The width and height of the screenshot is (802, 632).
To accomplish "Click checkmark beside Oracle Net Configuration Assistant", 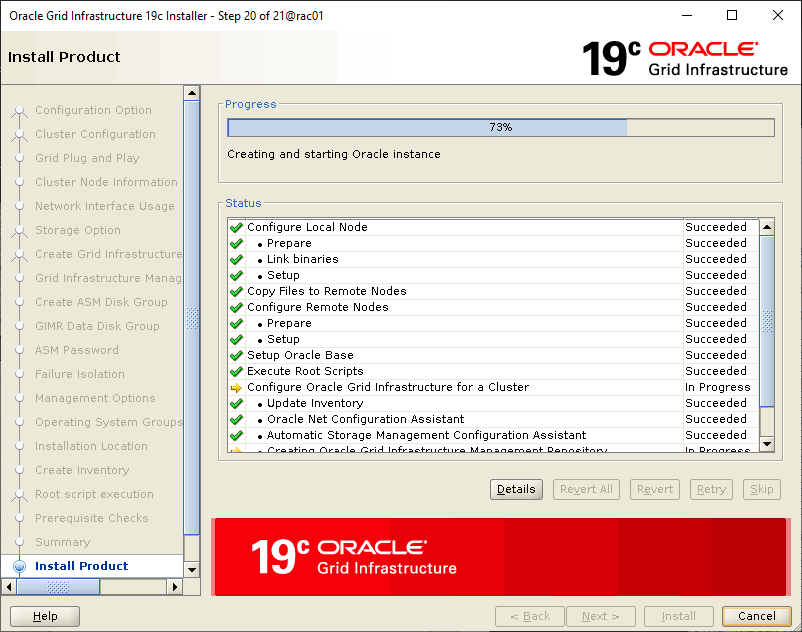I will [236, 420].
